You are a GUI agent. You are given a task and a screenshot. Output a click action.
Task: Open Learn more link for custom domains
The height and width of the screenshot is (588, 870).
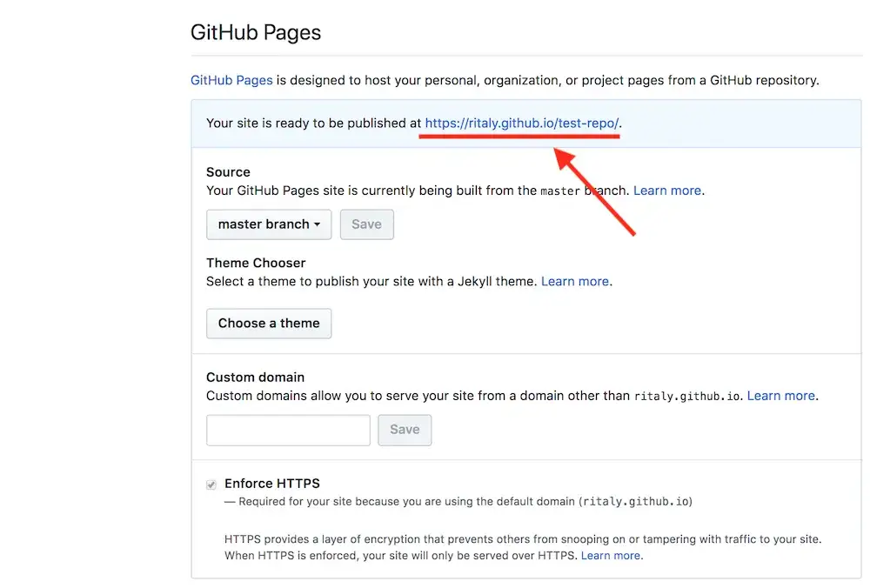pos(780,396)
